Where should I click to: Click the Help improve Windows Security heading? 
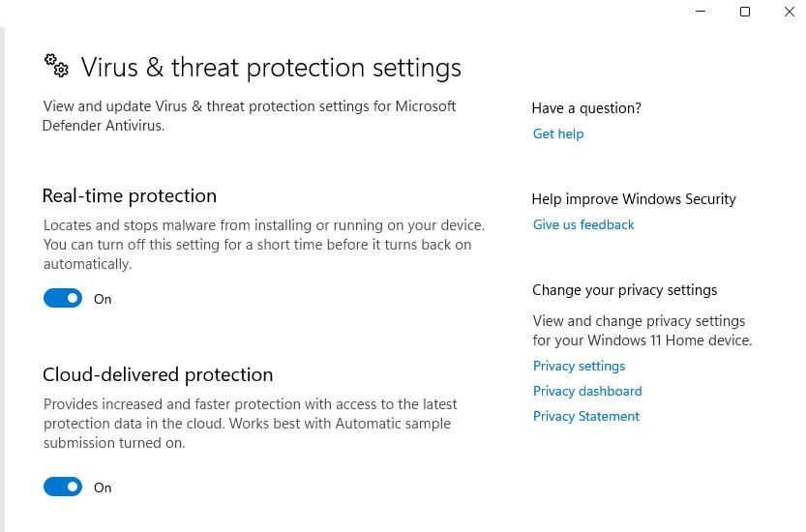(x=634, y=199)
